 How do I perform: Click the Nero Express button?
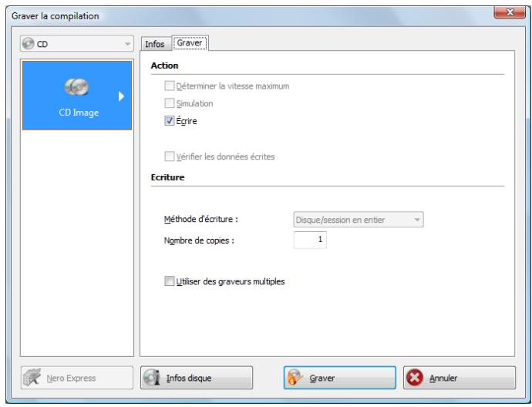pyautogui.click(x=77, y=378)
